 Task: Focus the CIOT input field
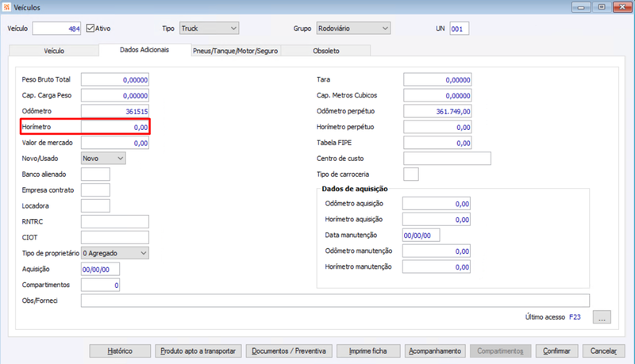[x=115, y=237]
